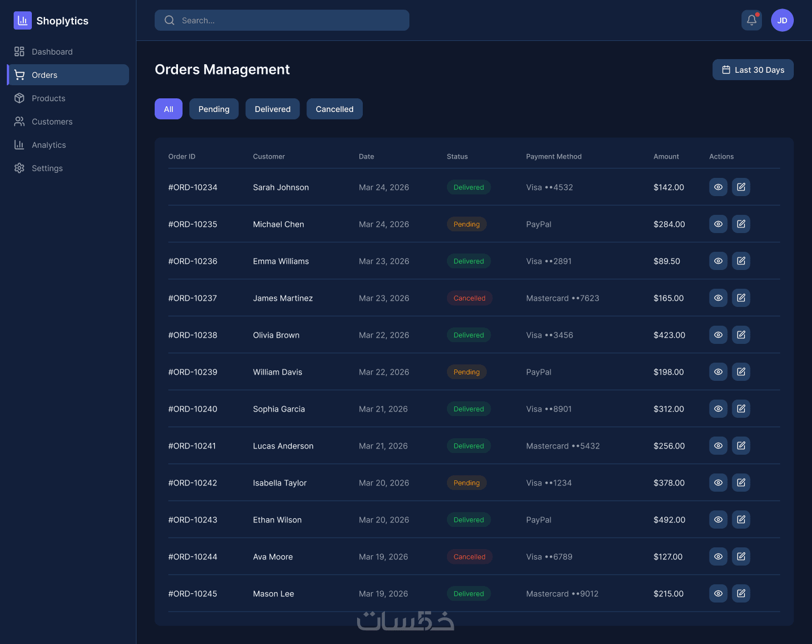Image resolution: width=812 pixels, height=644 pixels.
Task: Open the Customers section
Action: point(68,122)
